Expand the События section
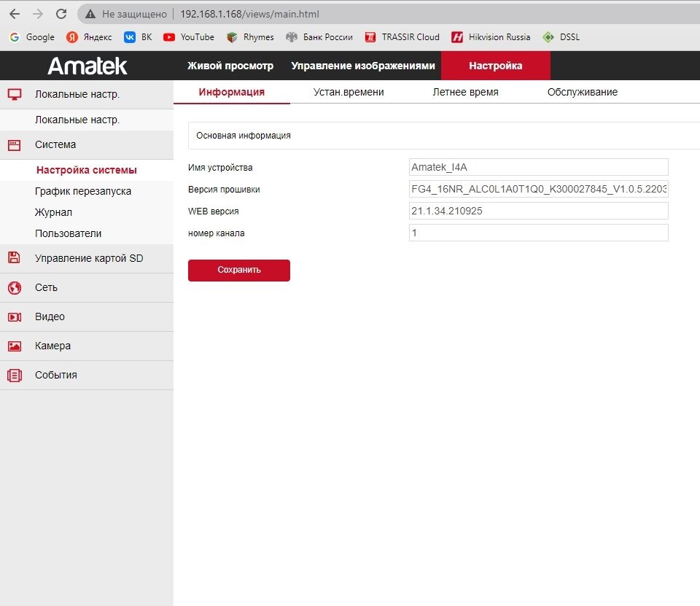Image resolution: width=700 pixels, height=606 pixels. point(87,375)
